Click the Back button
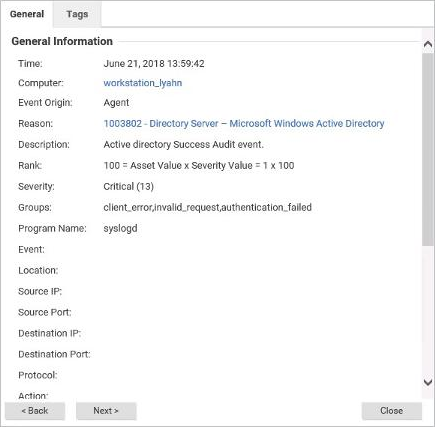 [35, 411]
